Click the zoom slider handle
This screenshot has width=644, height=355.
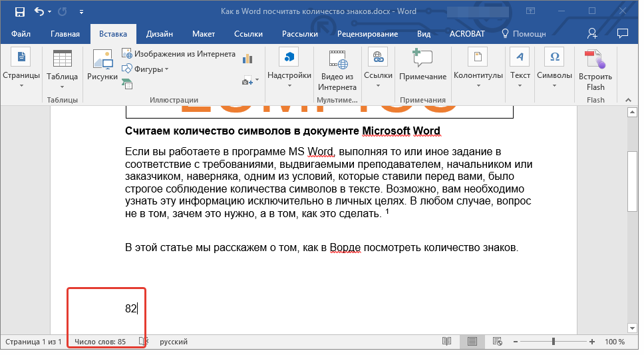[553, 342]
